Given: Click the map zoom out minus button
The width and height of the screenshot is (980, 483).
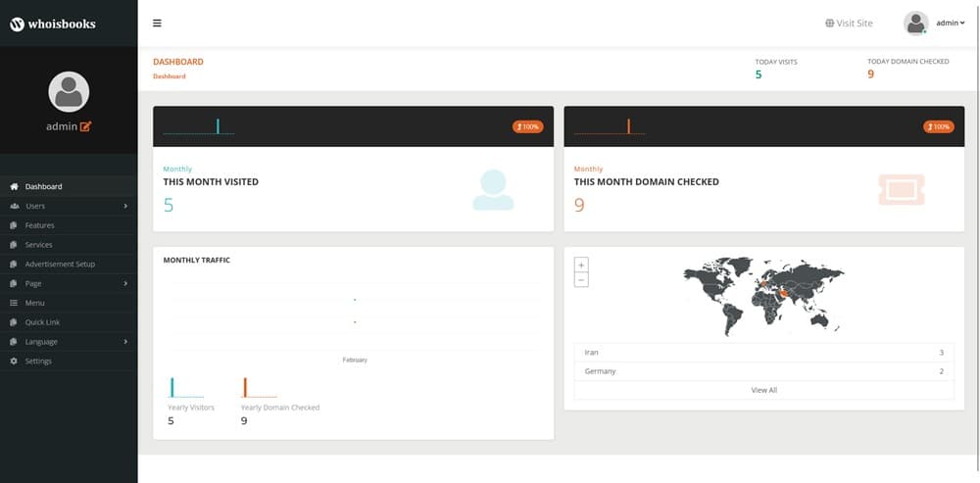Looking at the screenshot, I should click(581, 280).
